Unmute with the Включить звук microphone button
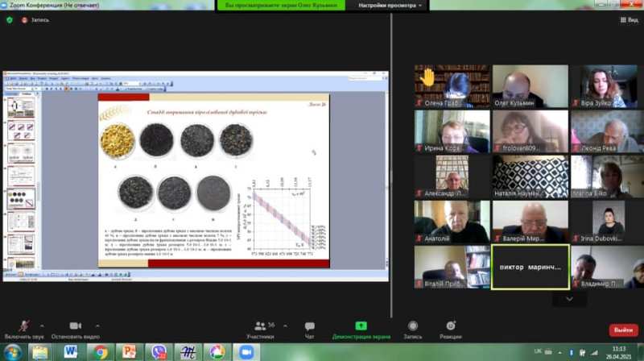Image resolution: width=644 pixels, height=361 pixels. [x=24, y=330]
